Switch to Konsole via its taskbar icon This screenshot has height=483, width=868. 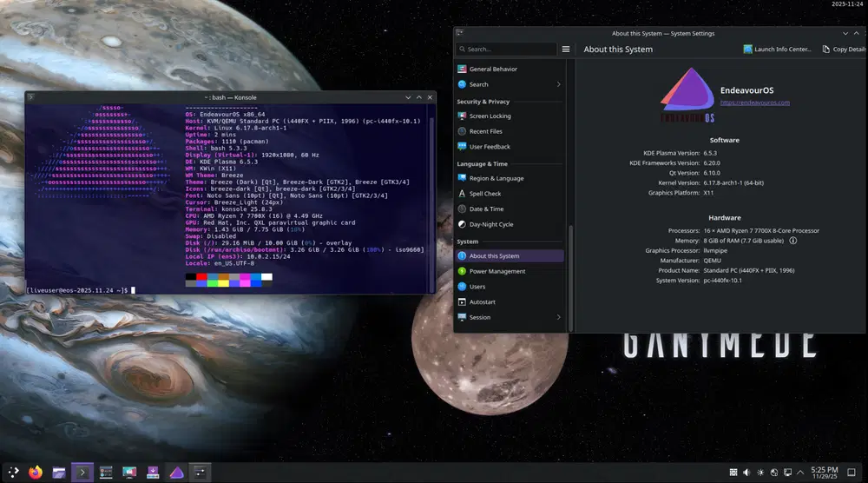click(82, 473)
